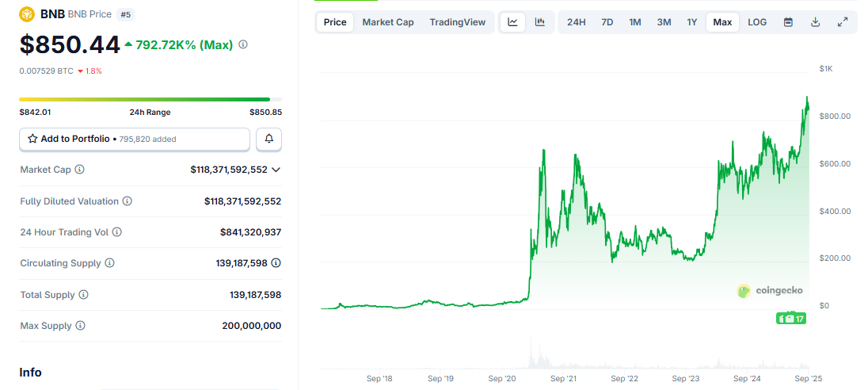The height and width of the screenshot is (390, 868).
Task: Open Fully Diluted Valuation info icon
Action: click(128, 201)
